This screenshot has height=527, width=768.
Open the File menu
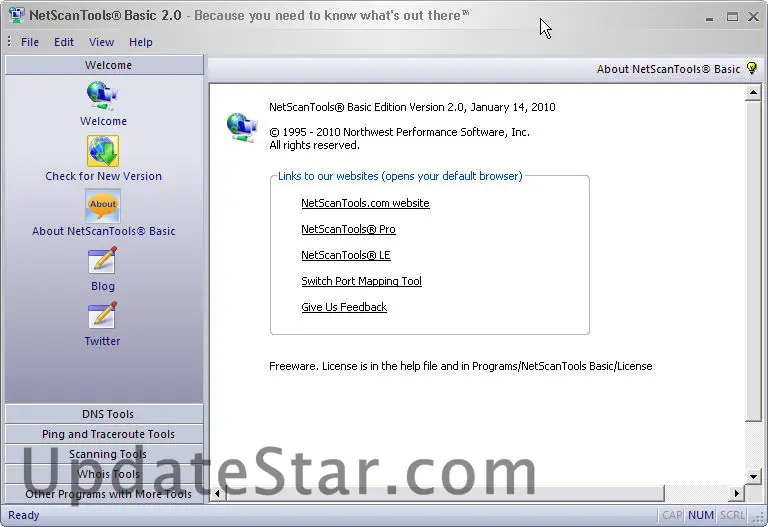point(30,42)
